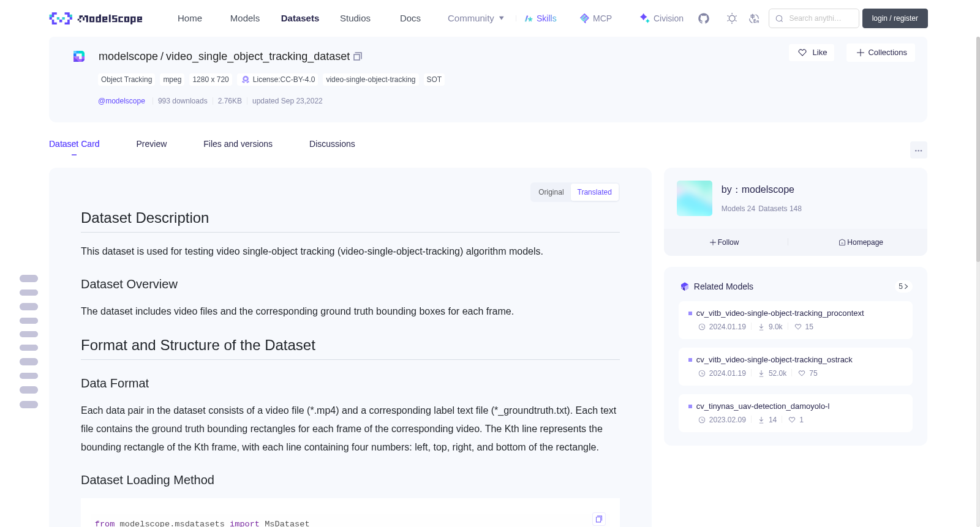Open the Studios nav item

tap(355, 18)
